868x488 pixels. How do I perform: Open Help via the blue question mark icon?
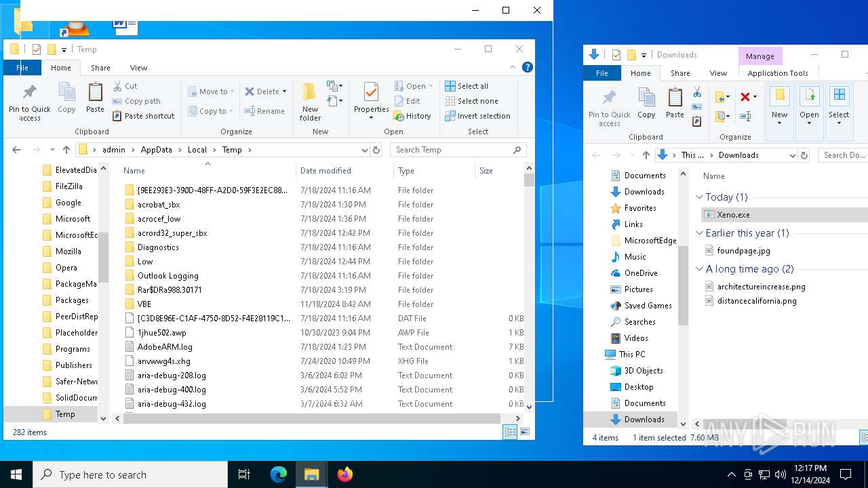pyautogui.click(x=527, y=67)
